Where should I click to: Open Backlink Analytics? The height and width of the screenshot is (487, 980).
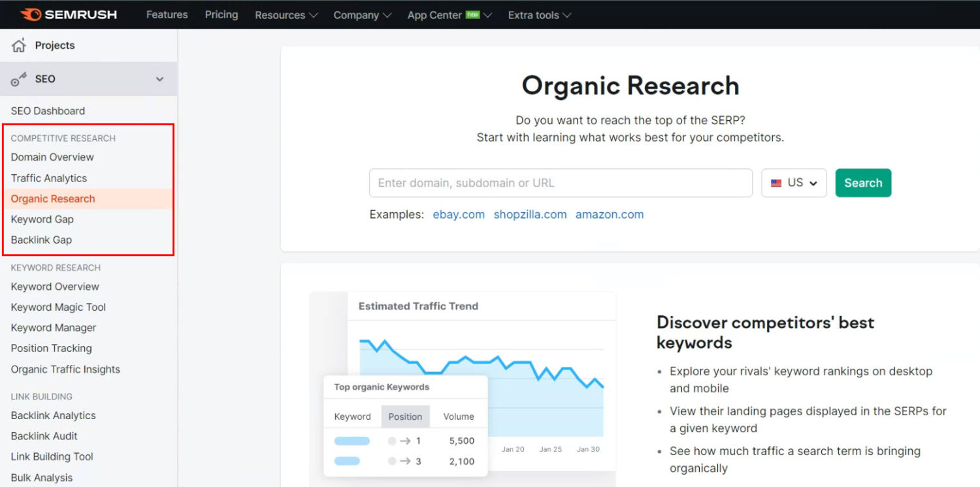[x=53, y=416]
